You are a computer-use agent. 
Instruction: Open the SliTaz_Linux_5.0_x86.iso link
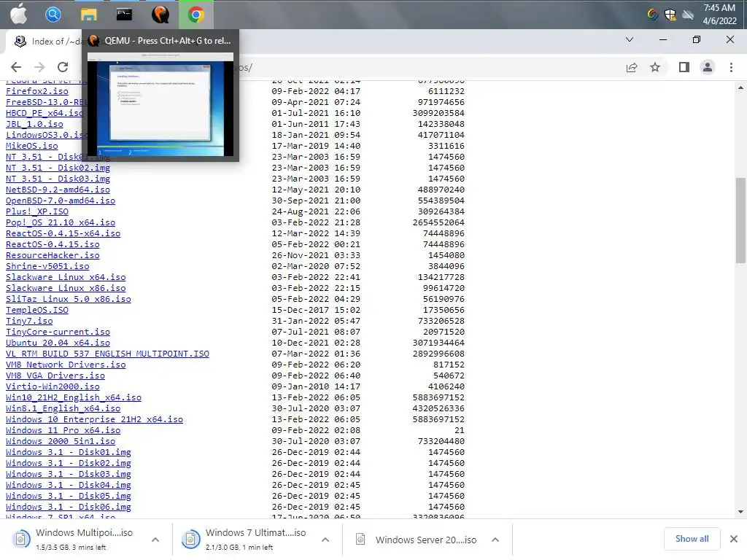68,299
